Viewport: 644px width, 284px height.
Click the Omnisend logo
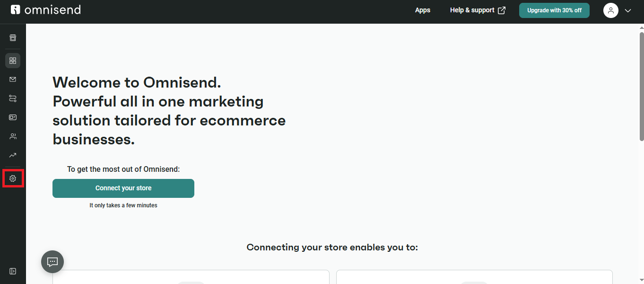pyautogui.click(x=46, y=10)
